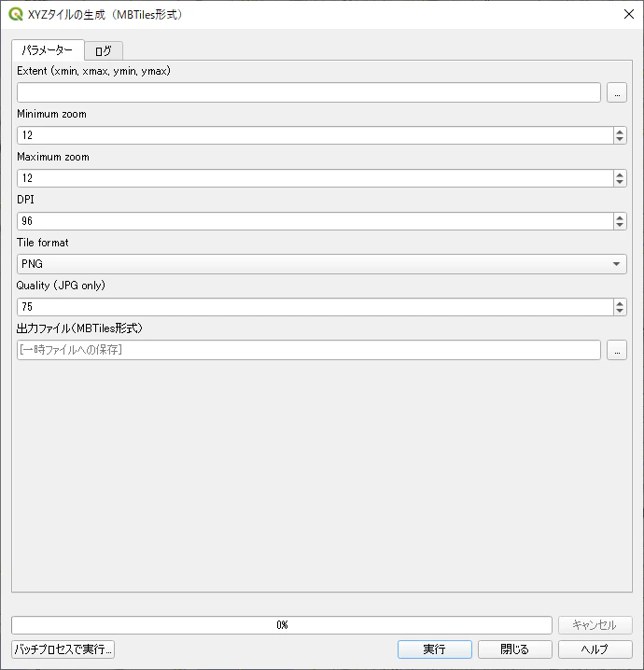Increase Minimum zoom with up arrow
The width and height of the screenshot is (644, 670).
point(620,132)
